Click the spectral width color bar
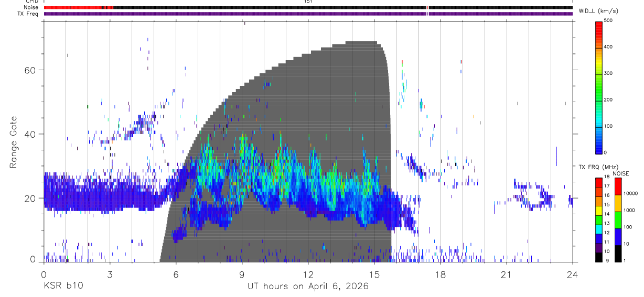 click(599, 87)
